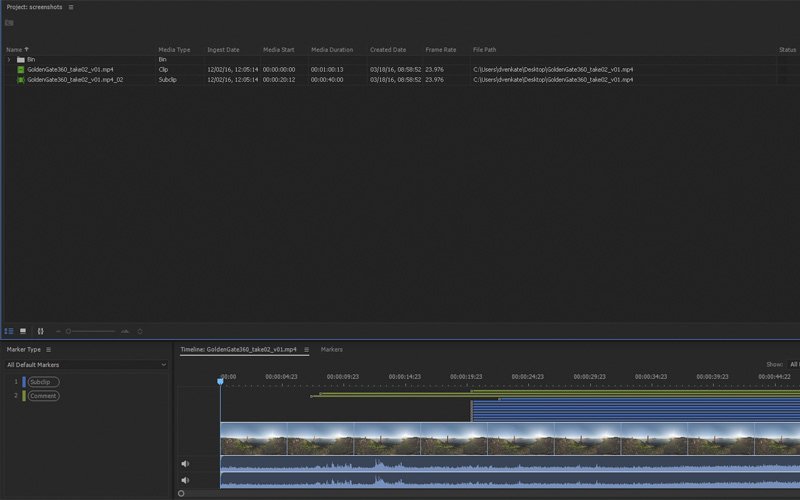This screenshot has width=800, height=500.
Task: Sort by the Name column header
Action: 14,49
